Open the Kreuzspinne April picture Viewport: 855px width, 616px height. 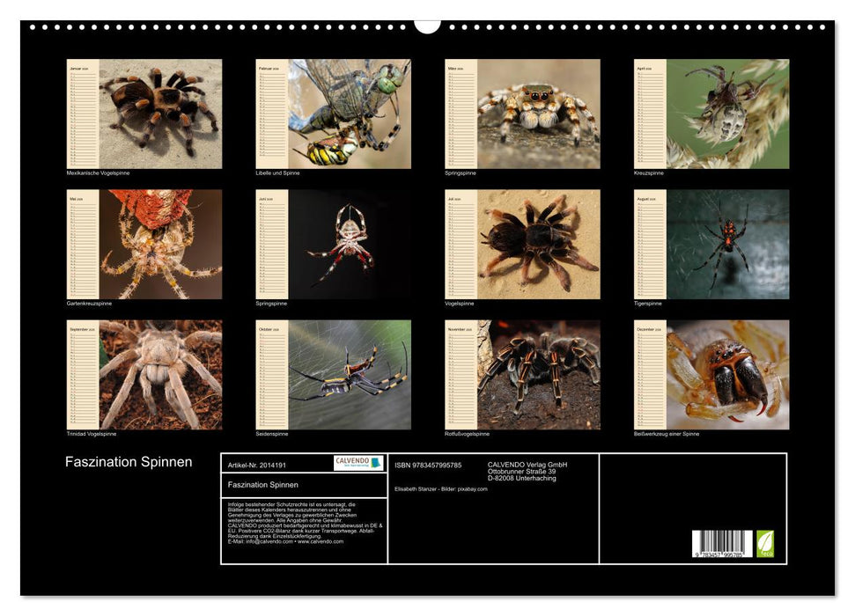(727, 114)
